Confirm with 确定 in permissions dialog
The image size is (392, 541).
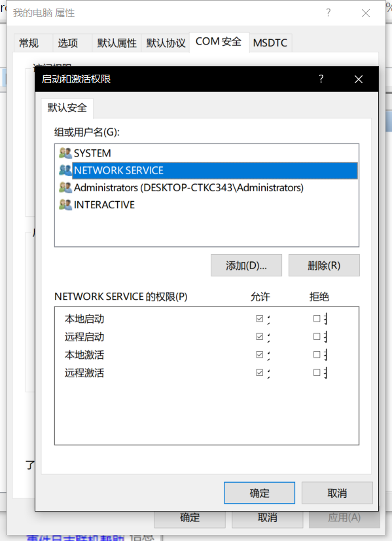(x=259, y=493)
